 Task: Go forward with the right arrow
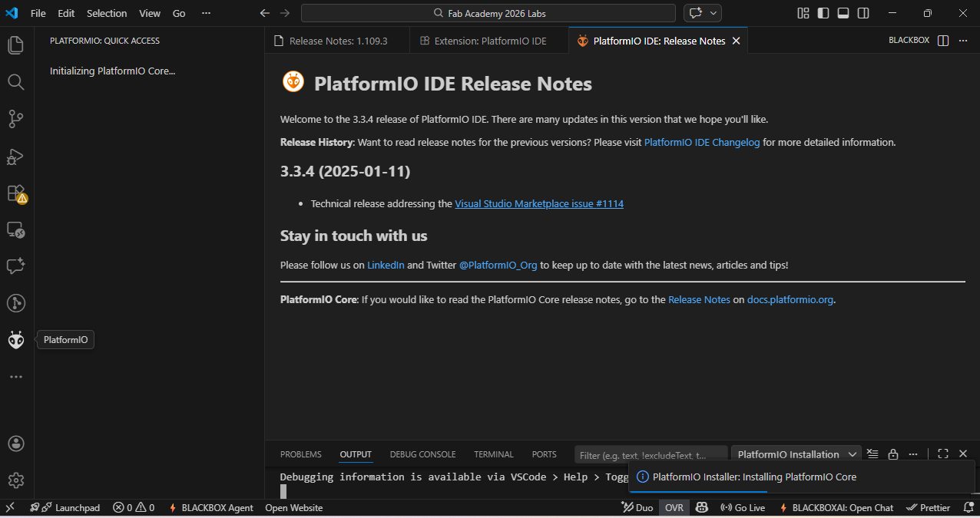pos(285,13)
